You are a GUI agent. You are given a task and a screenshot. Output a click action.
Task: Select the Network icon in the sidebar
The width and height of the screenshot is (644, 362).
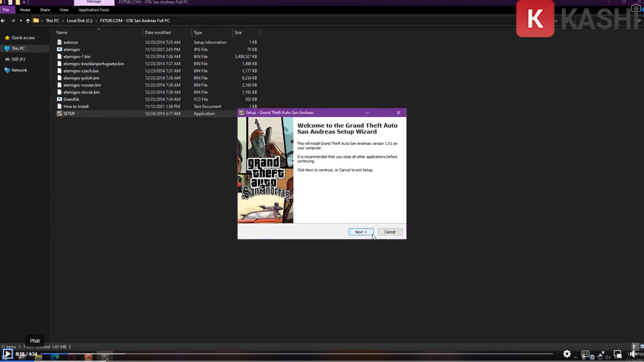(x=7, y=70)
